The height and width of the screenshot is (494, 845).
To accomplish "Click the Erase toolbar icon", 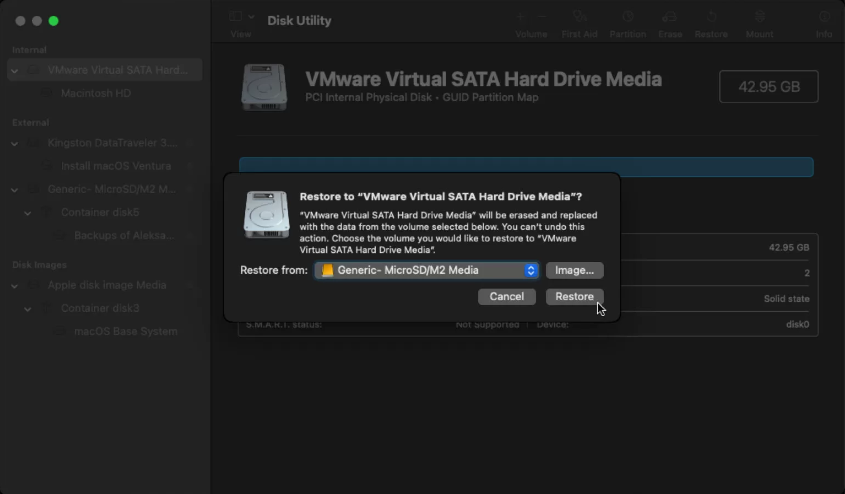I will [669, 17].
